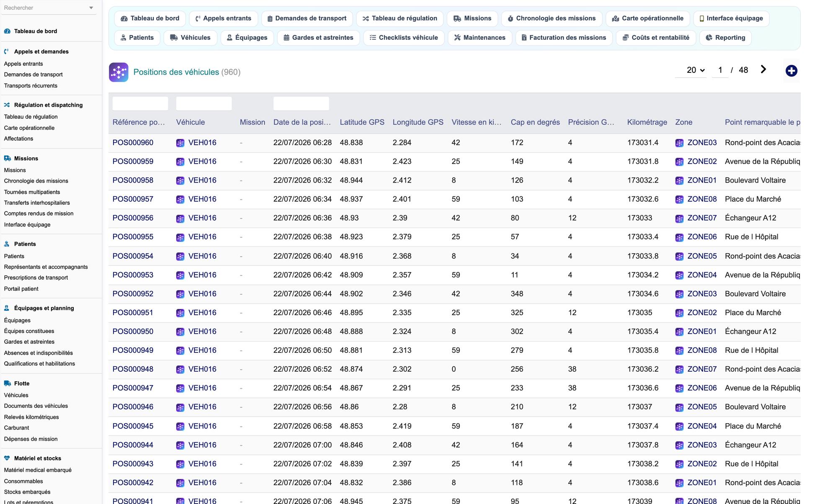Click Équipages et planning person icon in sidebar
This screenshot has height=504, width=815.
[7, 308]
